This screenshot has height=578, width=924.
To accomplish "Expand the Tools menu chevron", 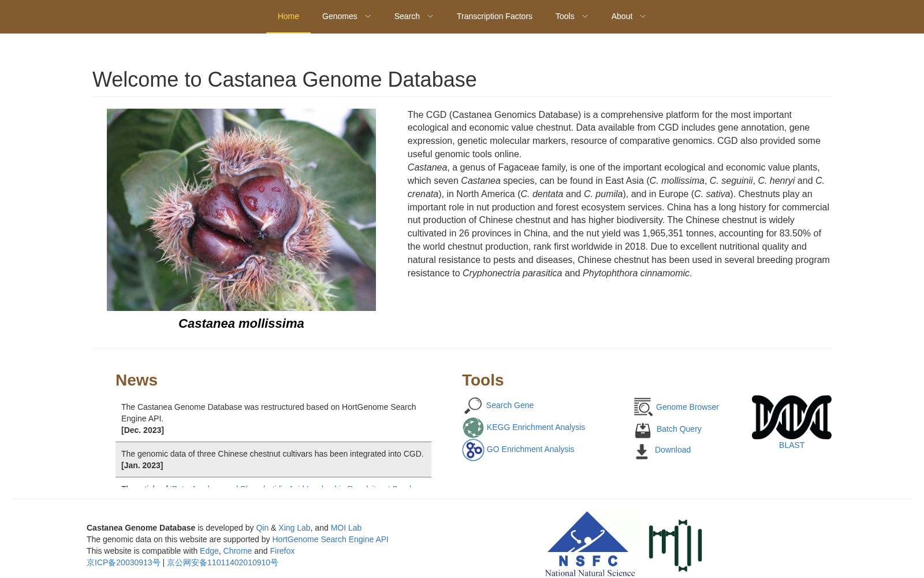I will click(585, 16).
